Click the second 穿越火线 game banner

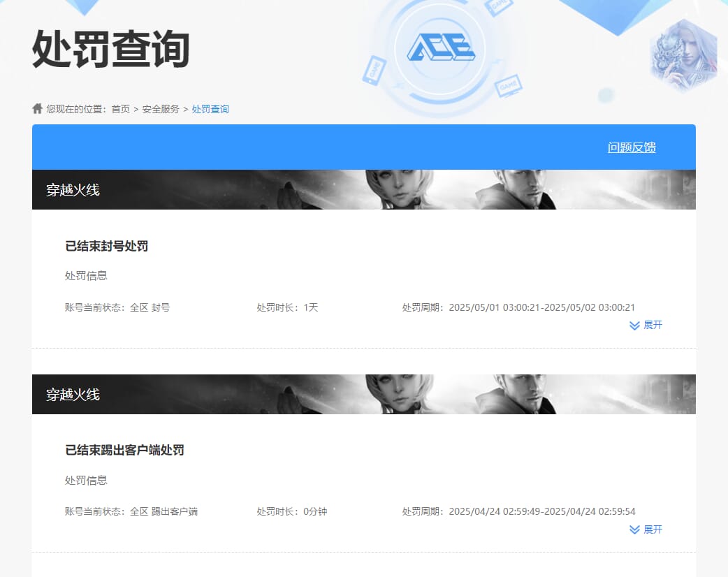point(363,394)
